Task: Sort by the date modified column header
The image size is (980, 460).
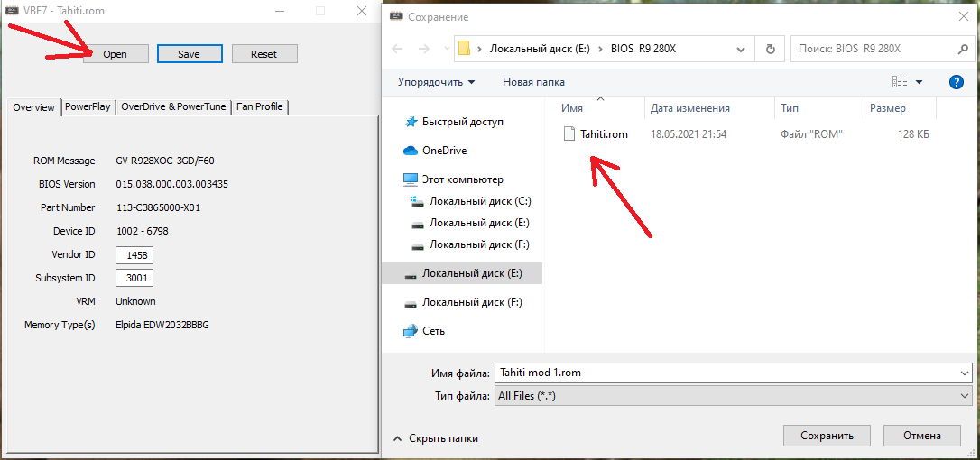Action: point(690,108)
